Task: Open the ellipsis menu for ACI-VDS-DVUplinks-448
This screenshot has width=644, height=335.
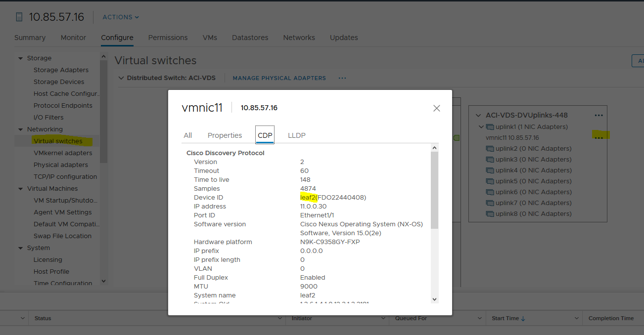Action: click(599, 115)
